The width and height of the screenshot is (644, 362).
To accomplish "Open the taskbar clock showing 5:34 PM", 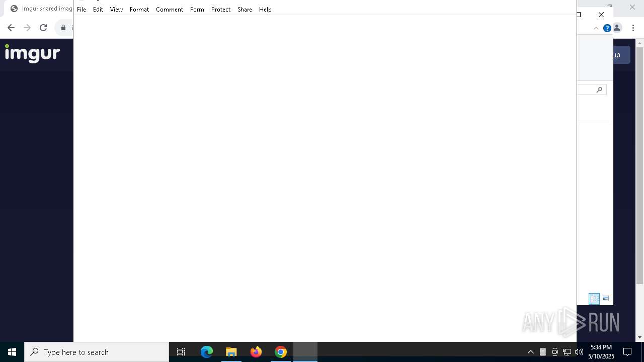I will (601, 352).
